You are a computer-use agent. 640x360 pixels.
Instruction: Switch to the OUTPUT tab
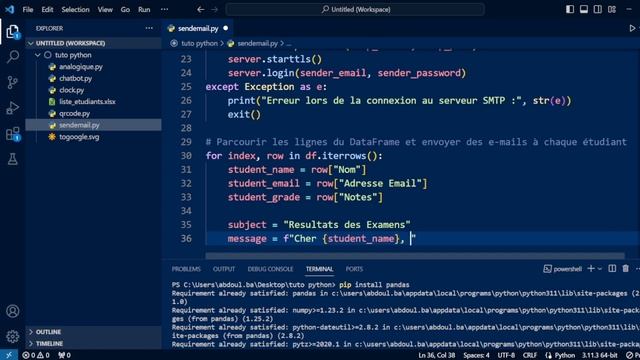click(224, 269)
